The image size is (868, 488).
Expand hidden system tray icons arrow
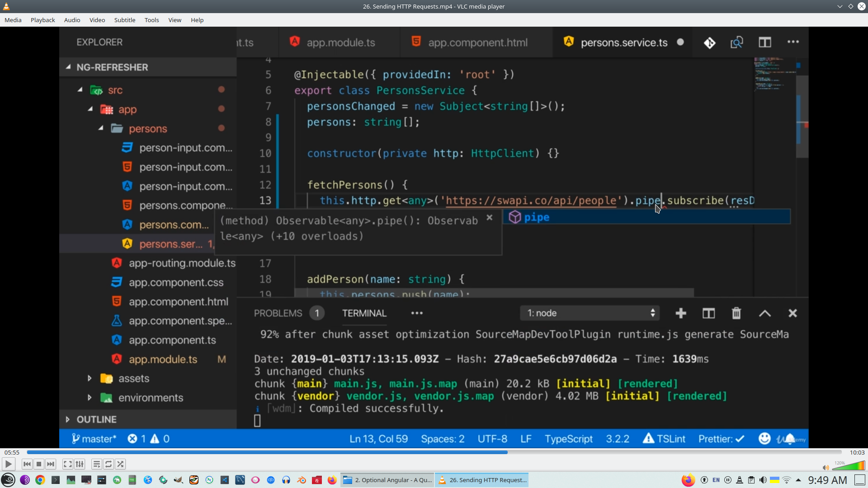pos(798,480)
